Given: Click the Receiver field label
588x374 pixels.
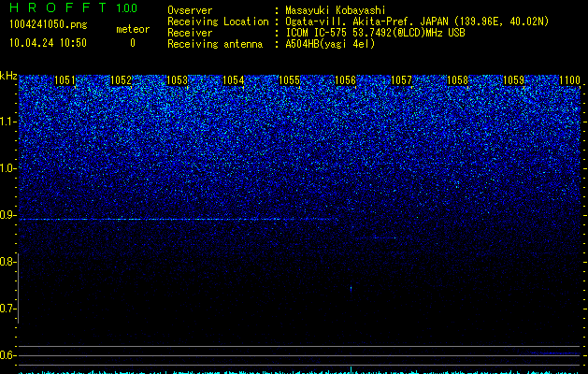Looking at the screenshot, I should click(x=190, y=33).
